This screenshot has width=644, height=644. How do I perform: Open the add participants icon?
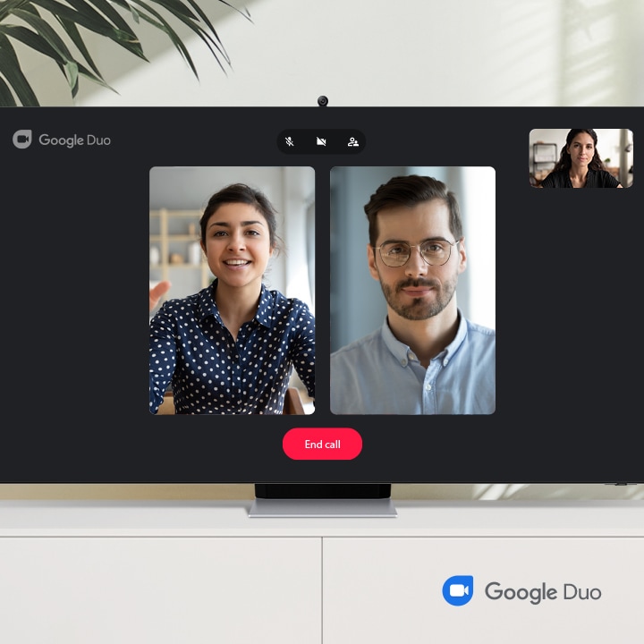click(x=352, y=141)
